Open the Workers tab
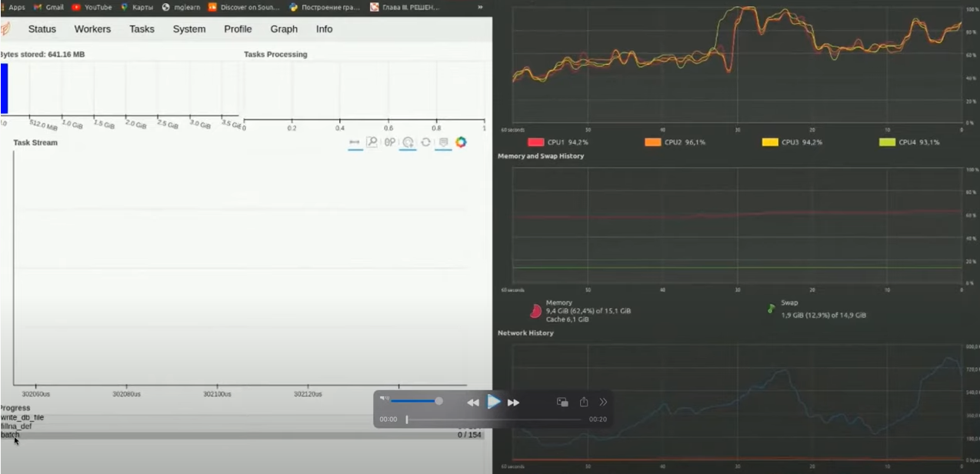Image resolution: width=980 pixels, height=474 pixels. pyautogui.click(x=92, y=29)
